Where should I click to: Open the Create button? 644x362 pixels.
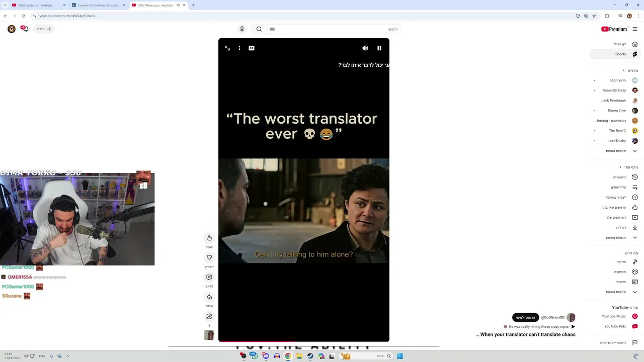tap(44, 29)
